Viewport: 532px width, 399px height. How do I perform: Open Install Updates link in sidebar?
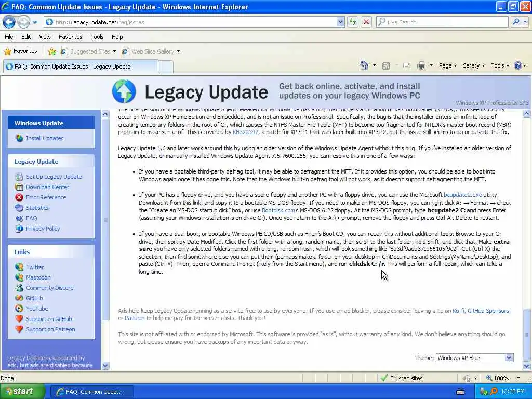tap(45, 138)
